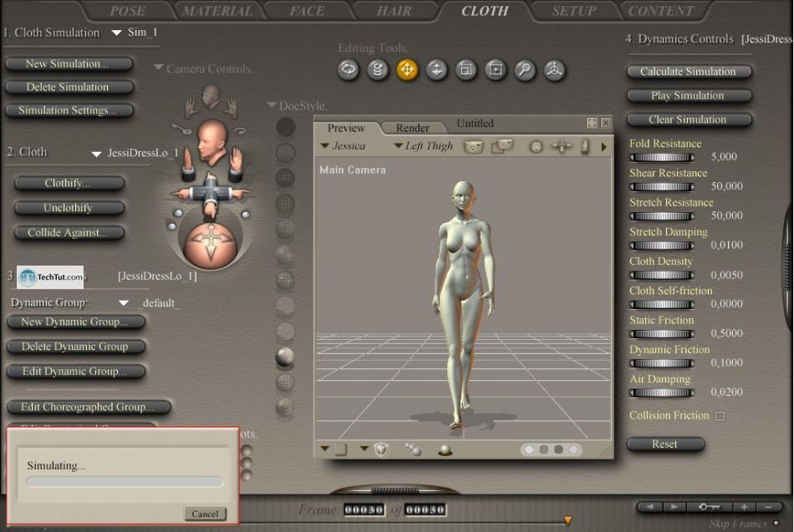Select the highlighted Translate/Pull editing tool
Image resolution: width=794 pixels, height=532 pixels.
(x=407, y=69)
